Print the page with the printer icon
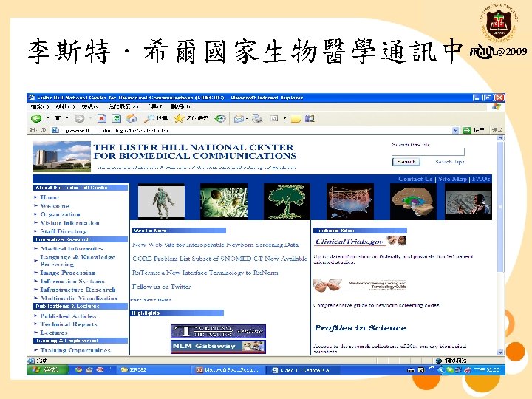The image size is (532, 399). (x=257, y=118)
